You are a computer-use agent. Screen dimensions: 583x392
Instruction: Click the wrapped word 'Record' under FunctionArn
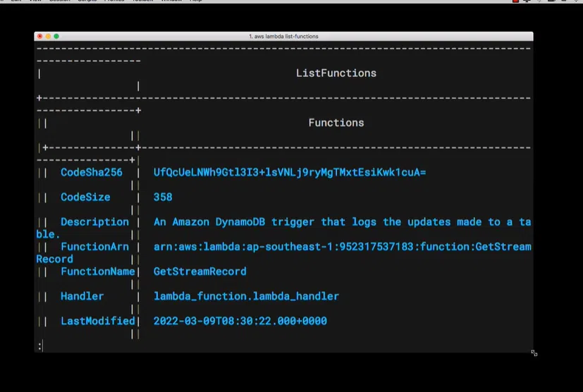coord(55,259)
